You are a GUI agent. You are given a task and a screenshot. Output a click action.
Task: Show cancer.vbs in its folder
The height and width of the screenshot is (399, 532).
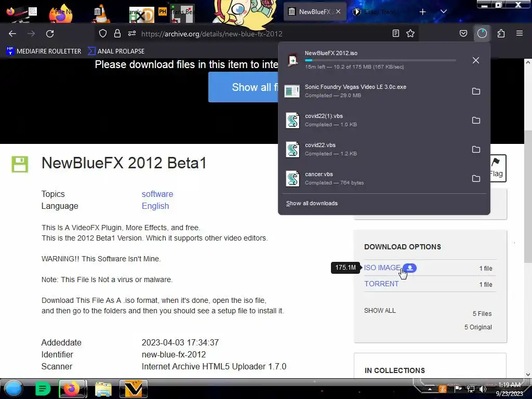[x=476, y=179]
